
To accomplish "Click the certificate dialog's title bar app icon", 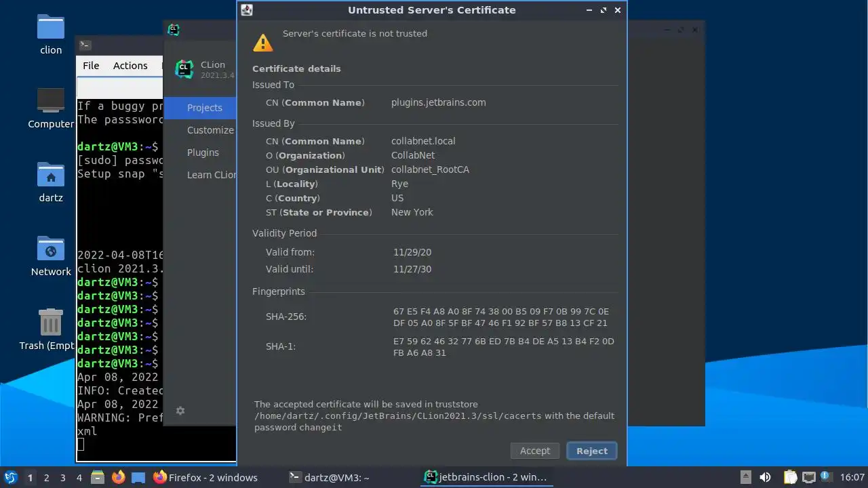I will coord(247,10).
